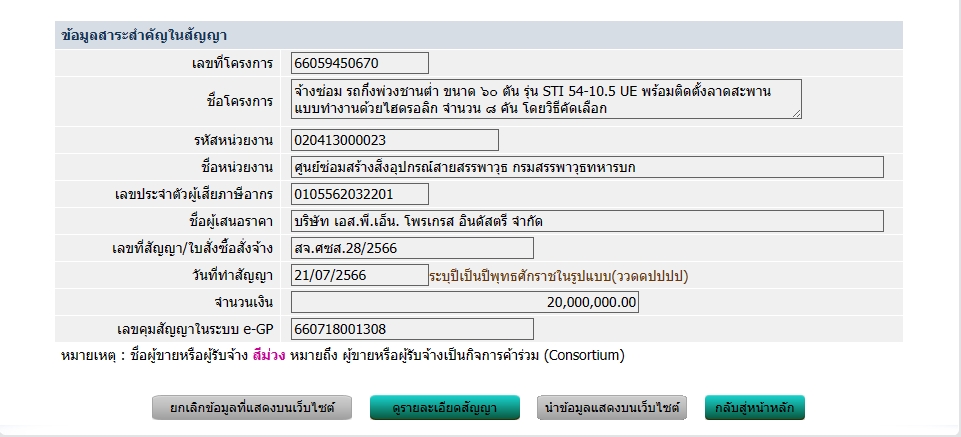Click the ยกเลิกข้อมูลที่แสดงบนเว็บไซต์ button

coord(252,408)
